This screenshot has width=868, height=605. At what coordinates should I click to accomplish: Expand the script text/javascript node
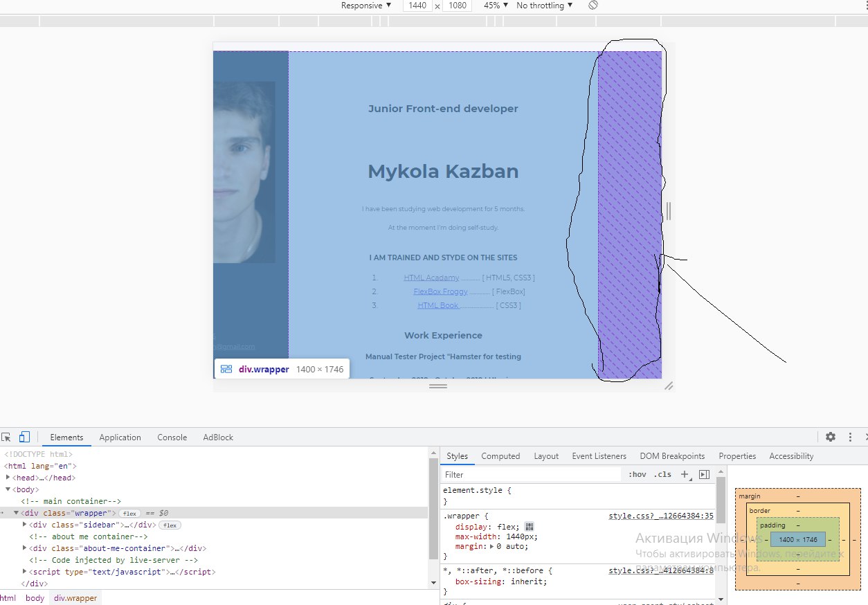coord(25,572)
